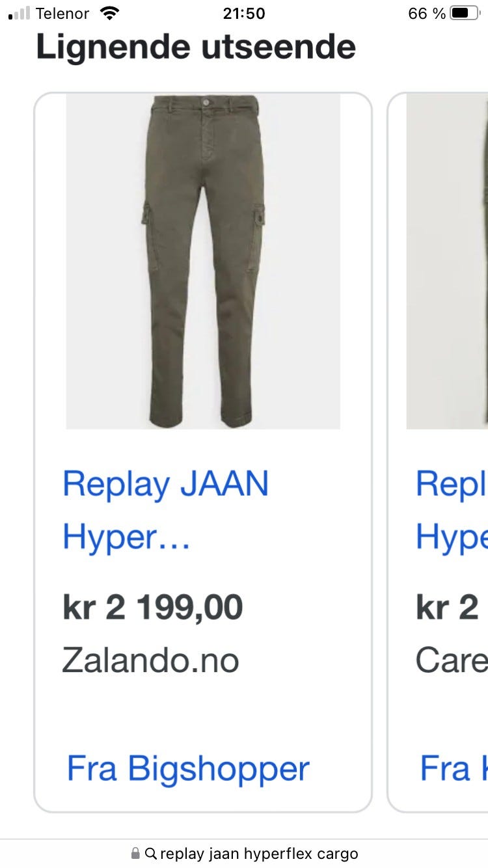Tap the Lignende utseende heading
The image size is (488, 868).
196,47
